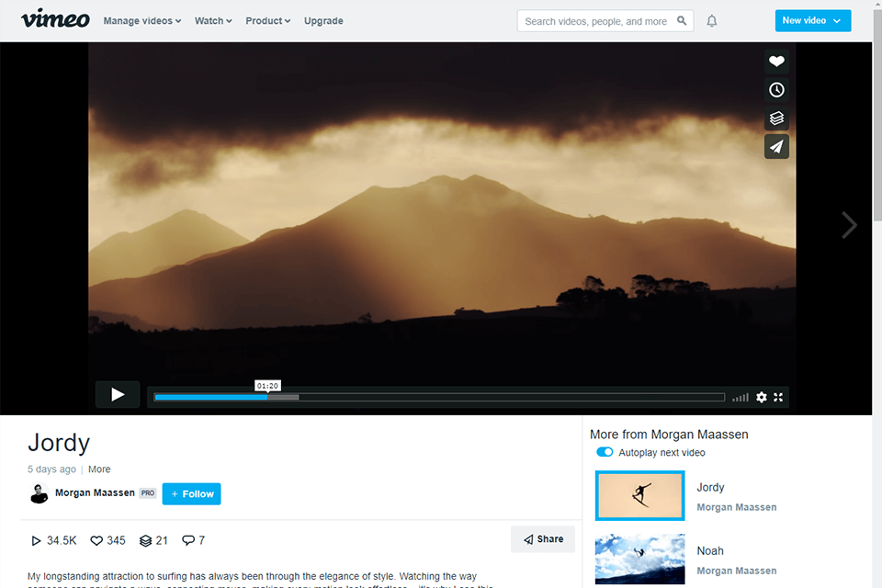Viewport: 882px width, 588px height.
Task: Like the video using the heart icon
Action: click(x=776, y=61)
